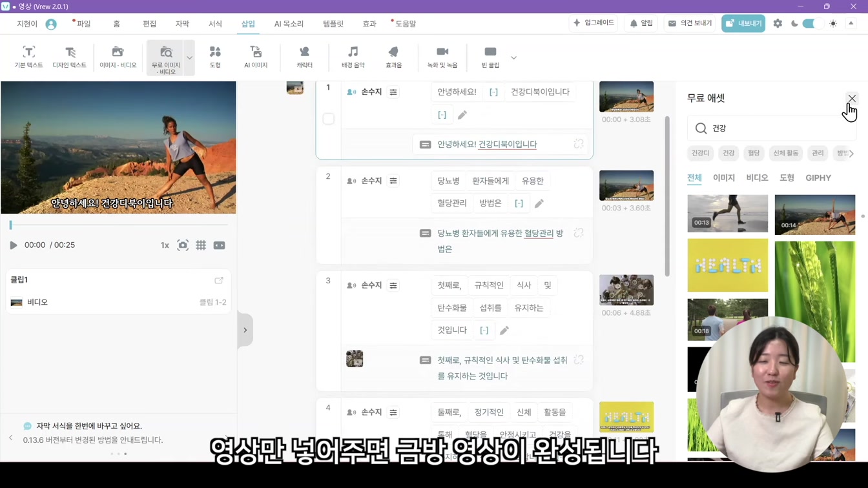Toggle clip 1 손수지 speaker voice icon
The height and width of the screenshot is (488, 868).
tap(351, 92)
